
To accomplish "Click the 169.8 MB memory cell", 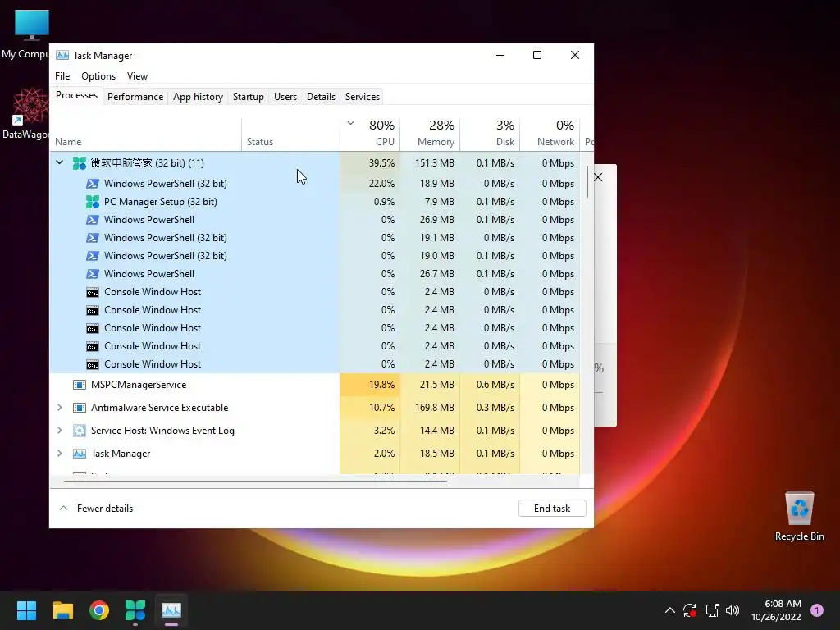I will 430,408.
